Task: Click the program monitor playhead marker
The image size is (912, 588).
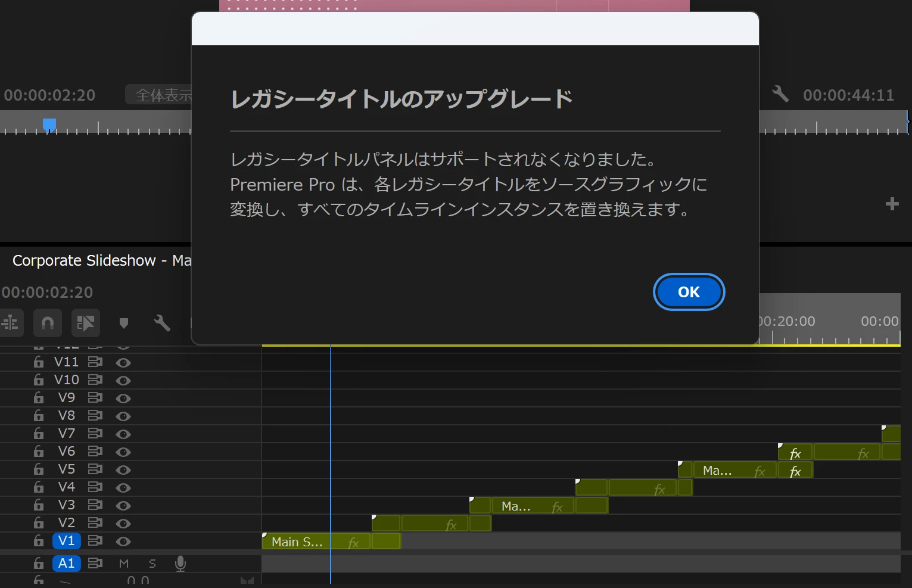Action: pyautogui.click(x=49, y=125)
